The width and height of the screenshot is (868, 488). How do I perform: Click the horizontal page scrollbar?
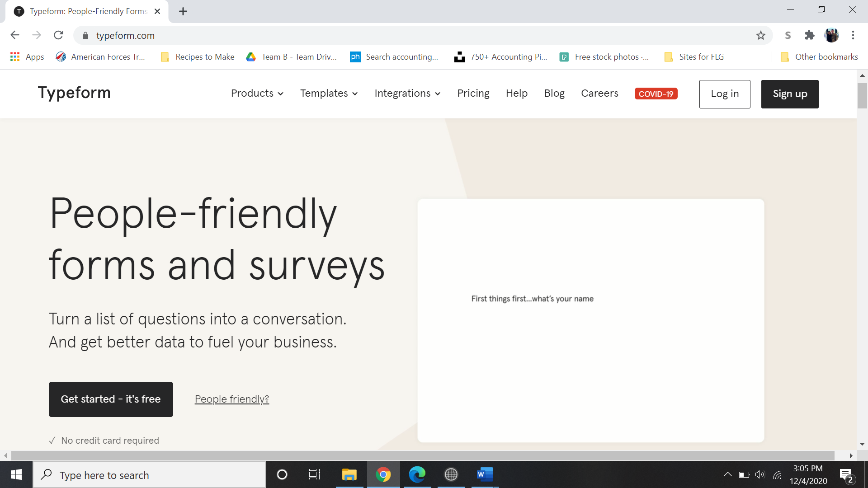coord(423,455)
